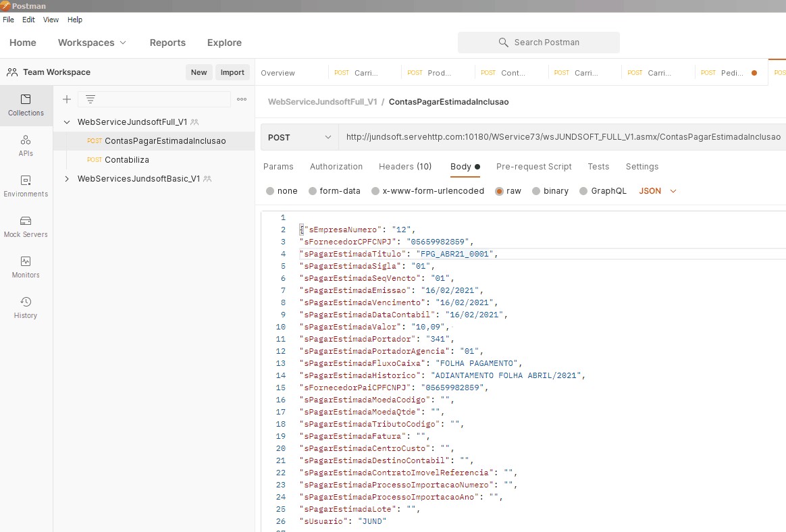Image resolution: width=786 pixels, height=532 pixels.
Task: Open the APIs sidebar panel
Action: coord(26,146)
